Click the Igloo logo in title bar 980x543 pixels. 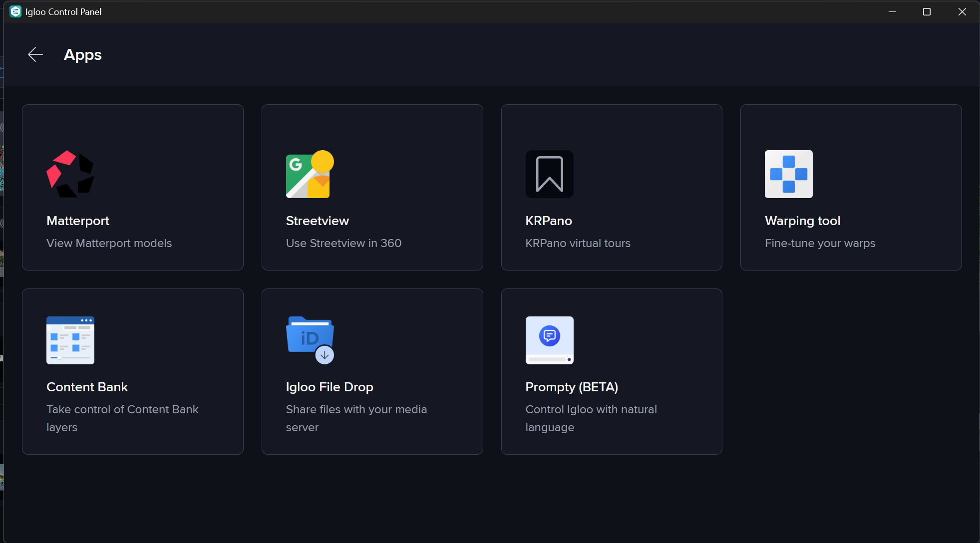click(x=15, y=11)
